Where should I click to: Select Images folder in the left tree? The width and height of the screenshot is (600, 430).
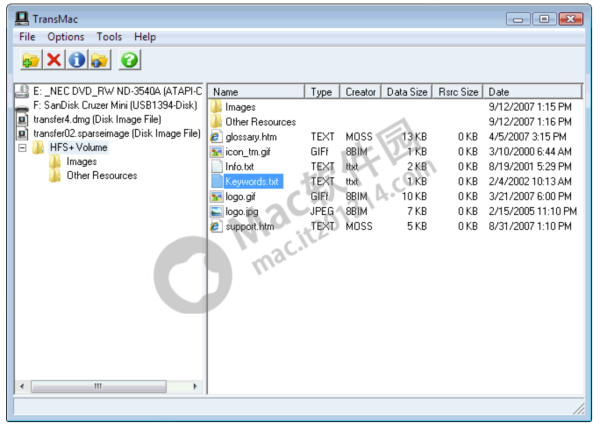click(x=81, y=161)
